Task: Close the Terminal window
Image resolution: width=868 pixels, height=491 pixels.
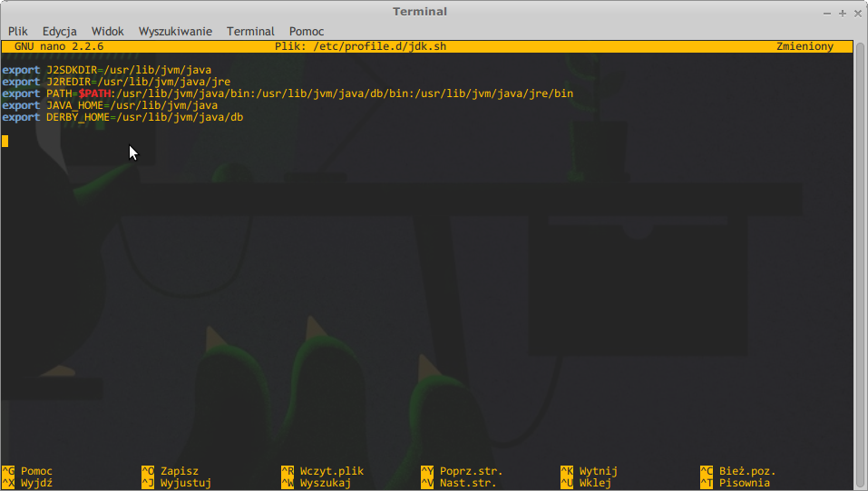Action: coord(858,14)
